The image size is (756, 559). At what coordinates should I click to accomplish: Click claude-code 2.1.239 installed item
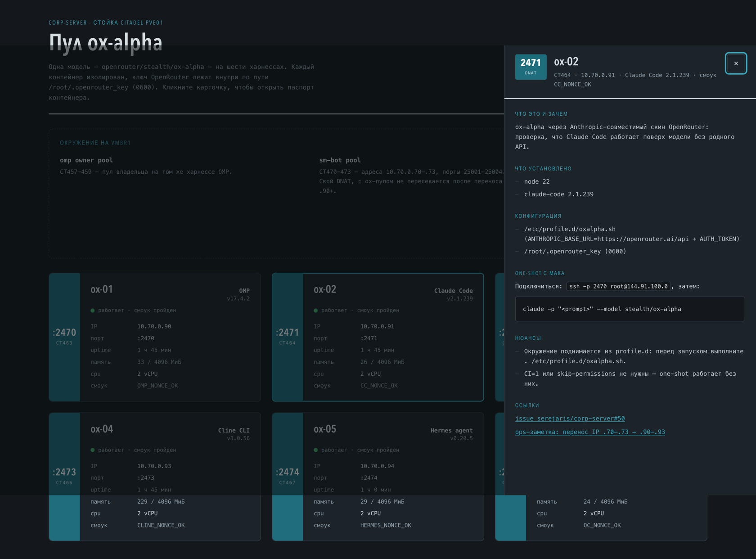(x=559, y=194)
